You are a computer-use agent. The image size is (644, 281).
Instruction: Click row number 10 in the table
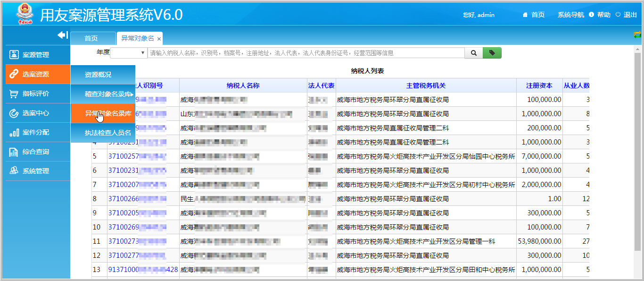pos(97,227)
